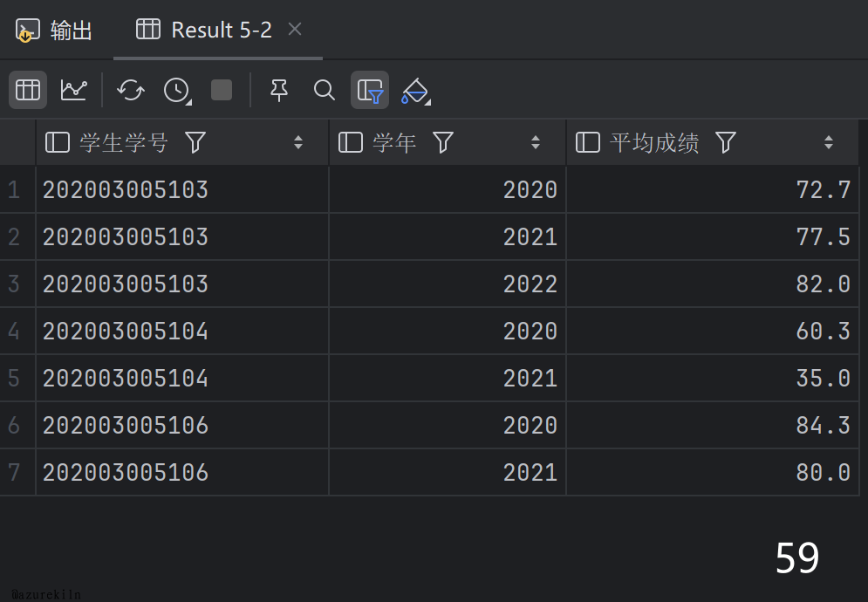Click the 学年 column header name
868x602 pixels.
click(x=394, y=142)
